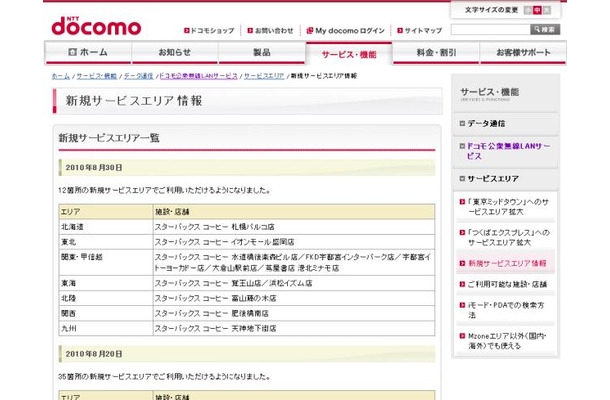Open the ドコモショップ header link
The image size is (610, 400).
tap(209, 31)
